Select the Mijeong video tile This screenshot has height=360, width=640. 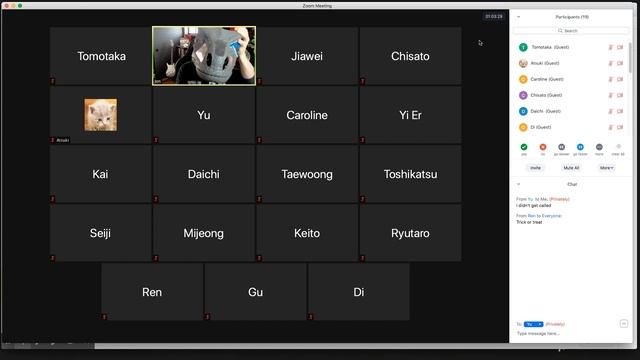[204, 233]
